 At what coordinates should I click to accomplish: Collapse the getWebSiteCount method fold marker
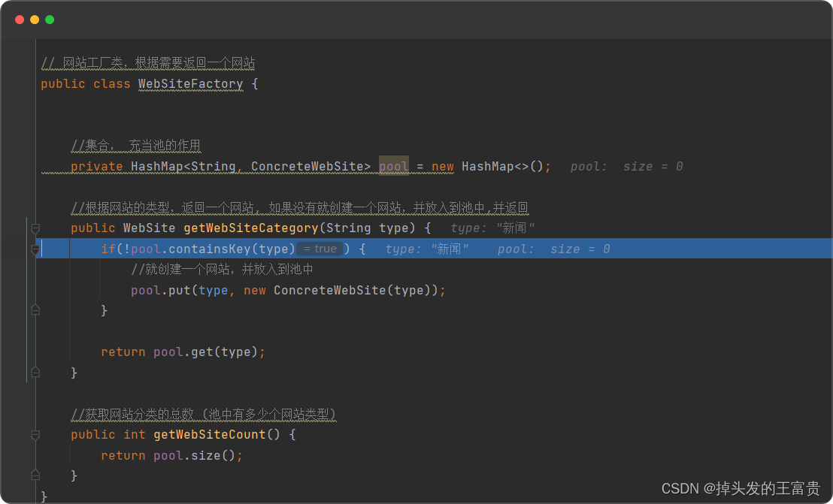[x=35, y=435]
